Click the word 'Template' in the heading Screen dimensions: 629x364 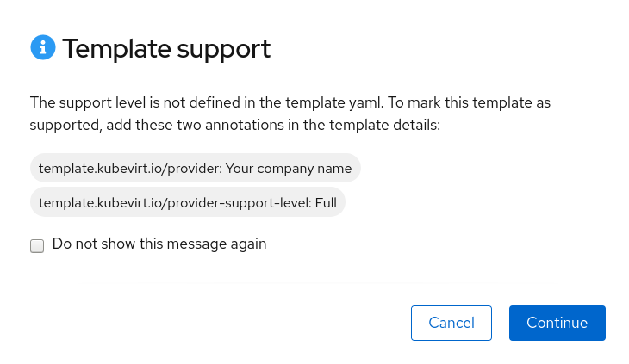tap(115, 49)
